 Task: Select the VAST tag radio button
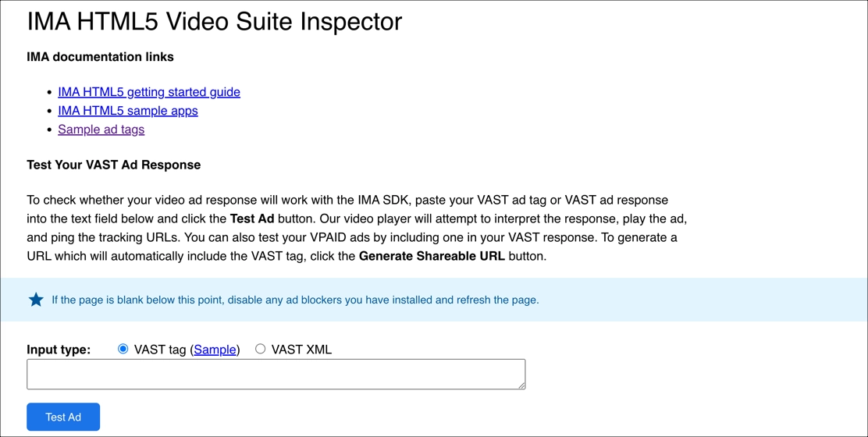click(x=123, y=349)
